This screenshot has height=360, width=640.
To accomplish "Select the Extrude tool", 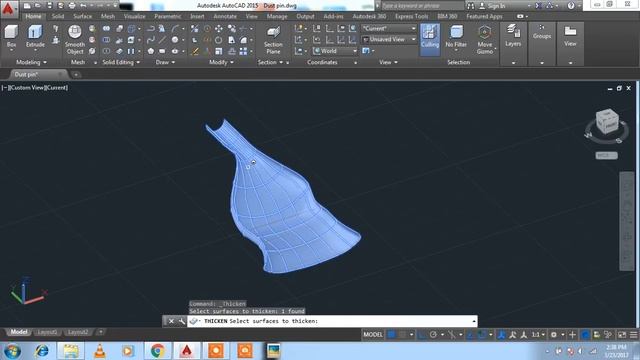I will click(x=35, y=37).
